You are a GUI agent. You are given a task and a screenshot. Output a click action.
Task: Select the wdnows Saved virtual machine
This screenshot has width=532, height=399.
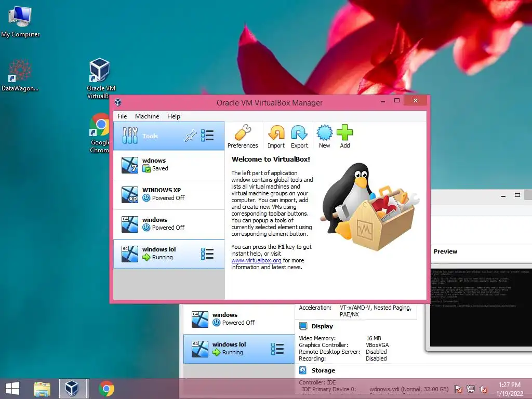pyautogui.click(x=169, y=165)
